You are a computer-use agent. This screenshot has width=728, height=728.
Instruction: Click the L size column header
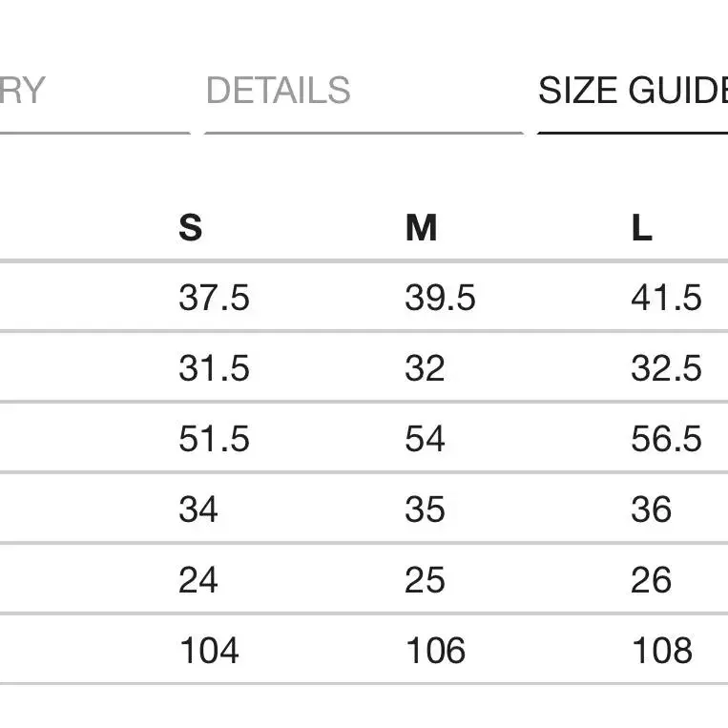pos(642,227)
